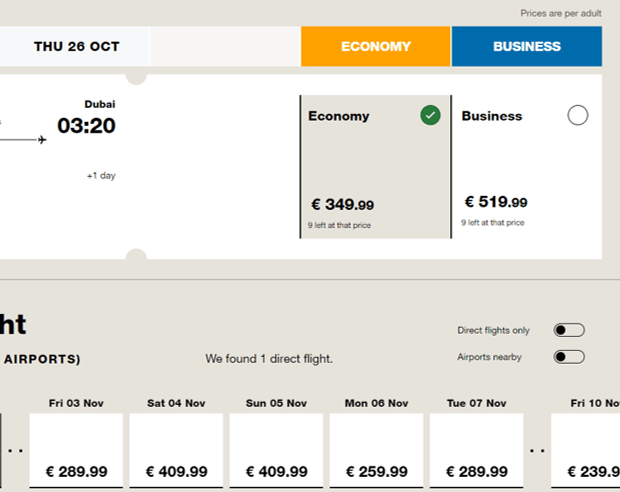Pick Sat 04 Nov fare € 409.99
The height and width of the screenshot is (492, 620).
point(177,451)
